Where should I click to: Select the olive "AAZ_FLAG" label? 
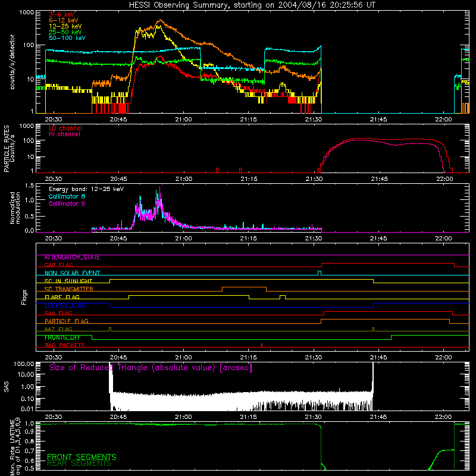click(58, 329)
